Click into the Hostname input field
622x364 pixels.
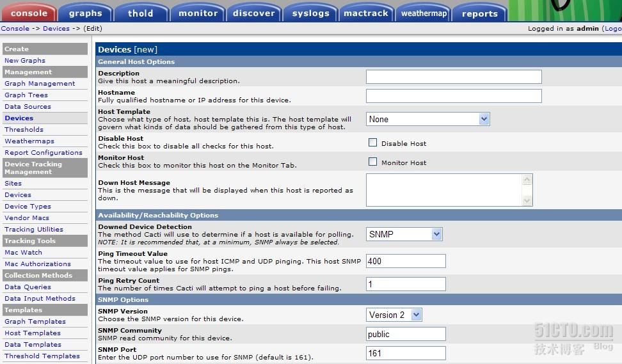(x=454, y=95)
